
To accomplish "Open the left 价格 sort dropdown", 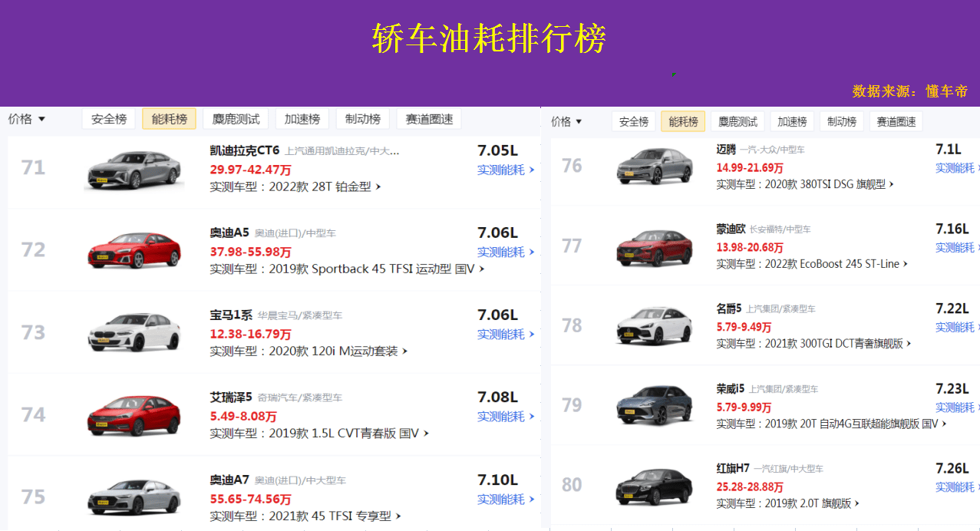I will pos(27,119).
